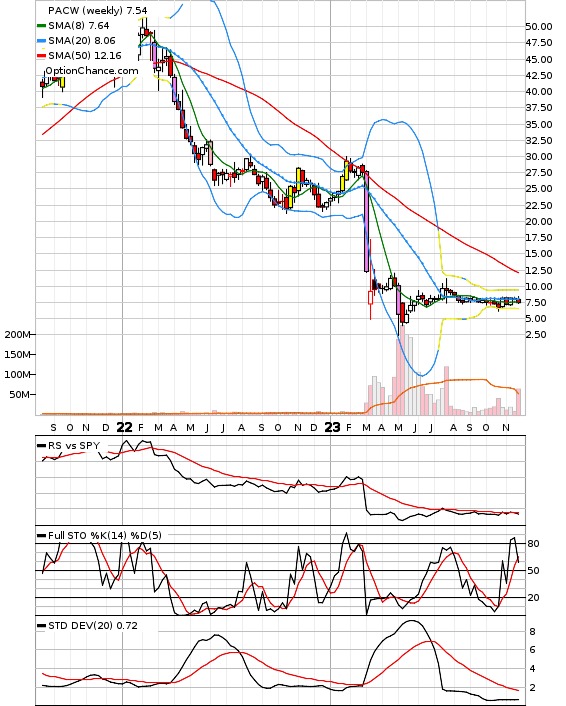Click the STD DEV(20) 0.72 label
The width and height of the screenshot is (566, 706).
(x=93, y=625)
